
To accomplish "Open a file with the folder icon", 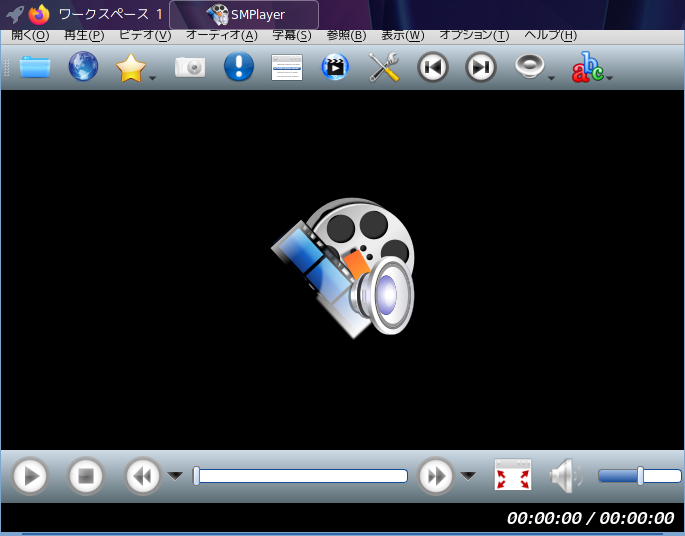I will (35, 67).
